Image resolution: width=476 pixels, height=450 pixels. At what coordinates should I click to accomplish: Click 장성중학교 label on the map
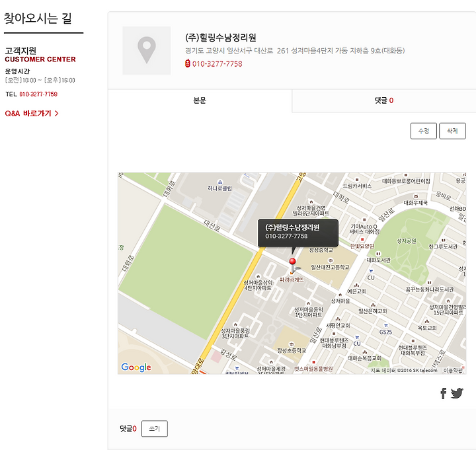[321, 250]
